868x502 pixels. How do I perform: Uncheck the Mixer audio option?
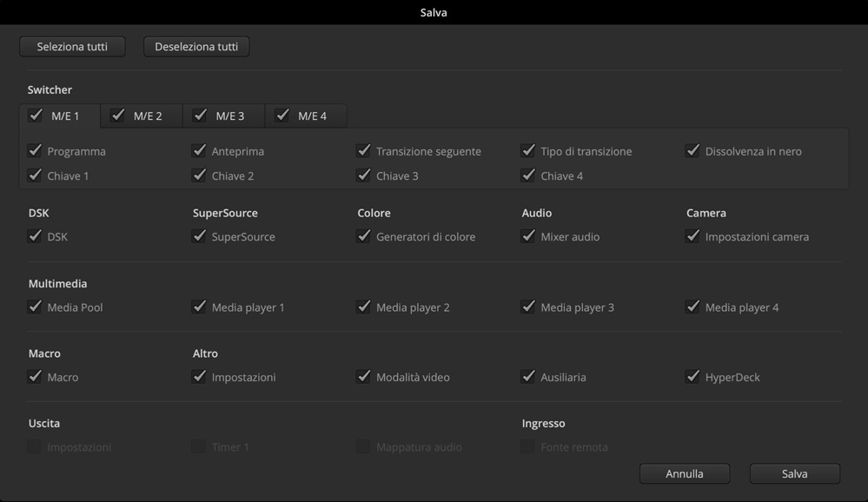pyautogui.click(x=527, y=236)
